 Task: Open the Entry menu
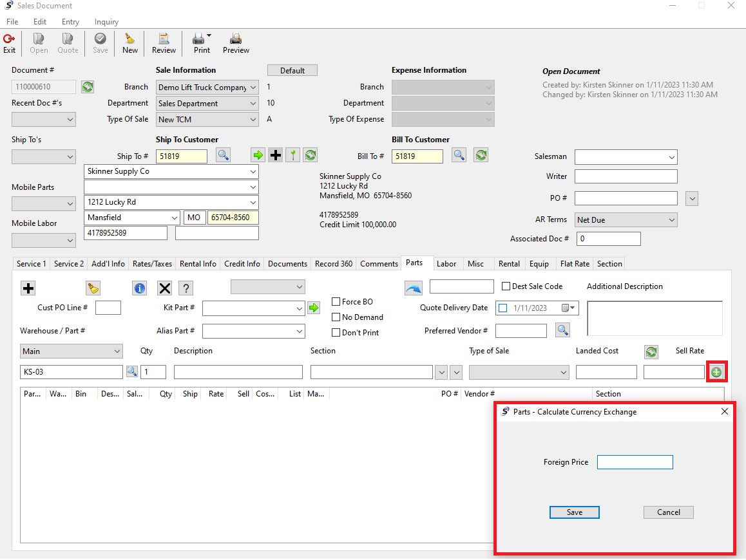[x=70, y=22]
